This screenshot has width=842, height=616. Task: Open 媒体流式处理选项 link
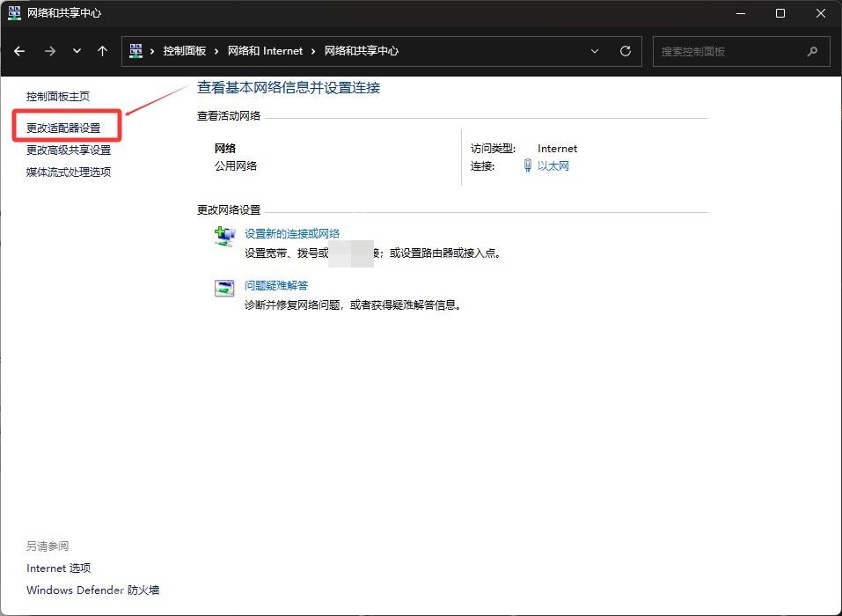pyautogui.click(x=69, y=172)
